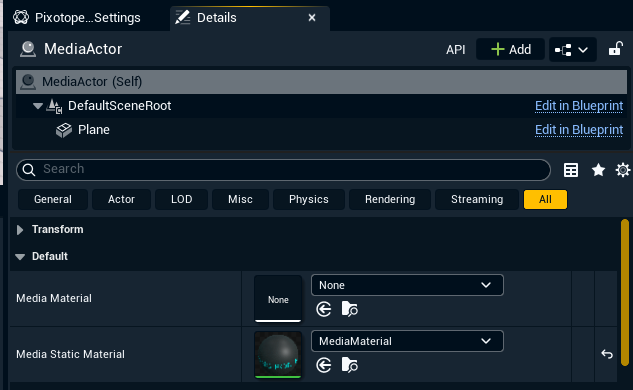Filter properties by Physics category
This screenshot has height=390, width=633.
[309, 199]
